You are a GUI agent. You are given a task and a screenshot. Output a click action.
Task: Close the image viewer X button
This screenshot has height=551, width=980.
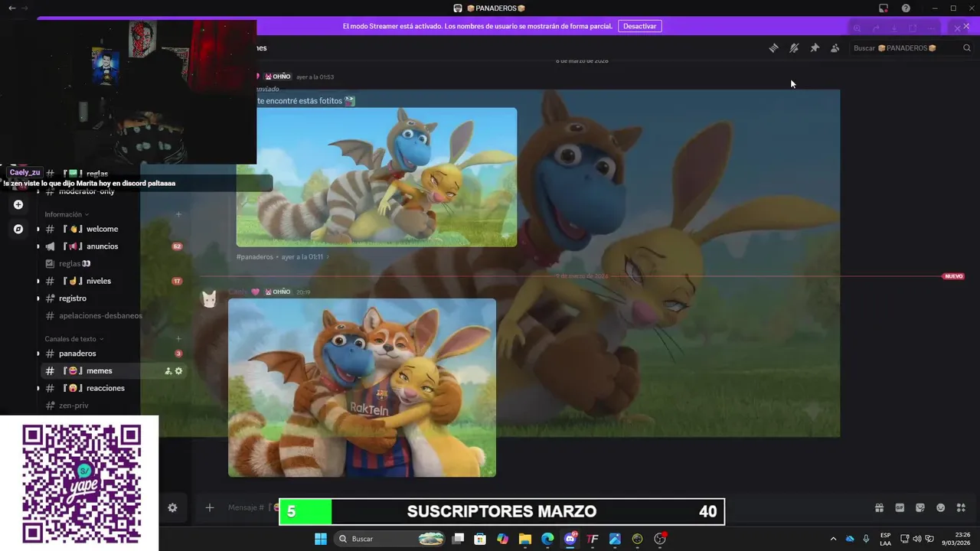coord(957,28)
